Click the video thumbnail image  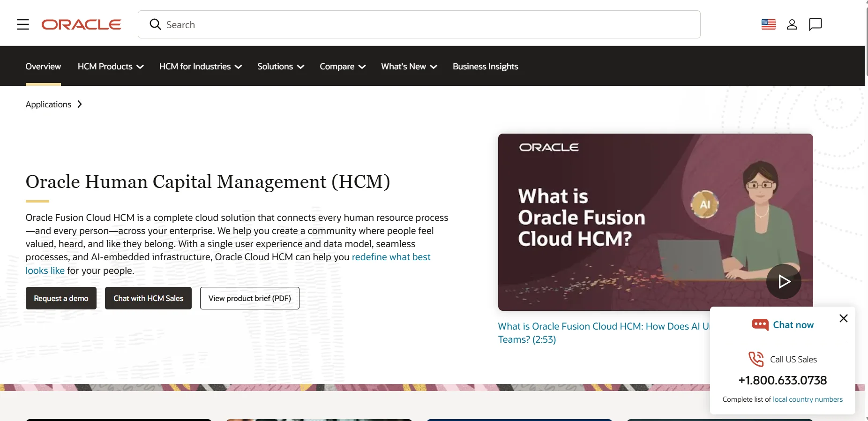pyautogui.click(x=655, y=222)
